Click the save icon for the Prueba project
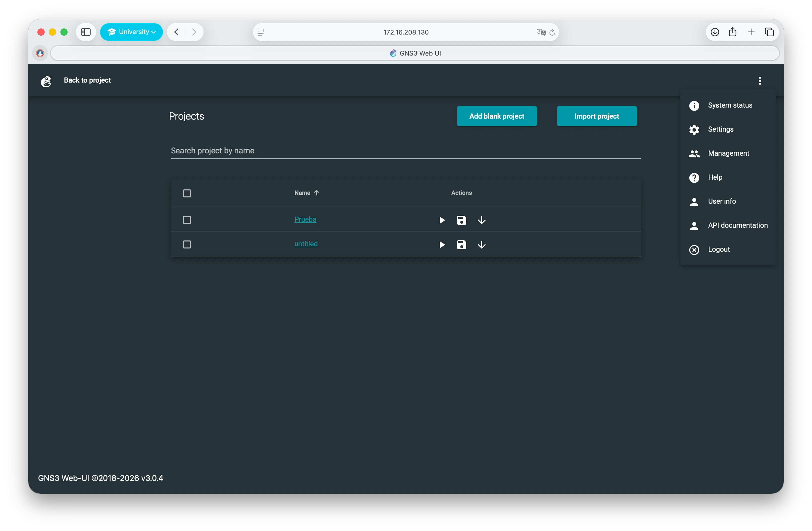This screenshot has width=812, height=531. point(461,220)
